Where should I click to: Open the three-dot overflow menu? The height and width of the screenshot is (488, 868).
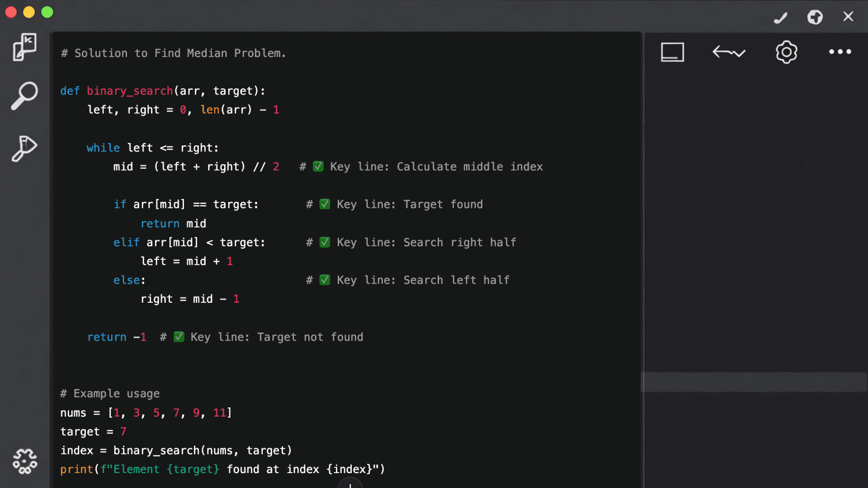pyautogui.click(x=840, y=52)
